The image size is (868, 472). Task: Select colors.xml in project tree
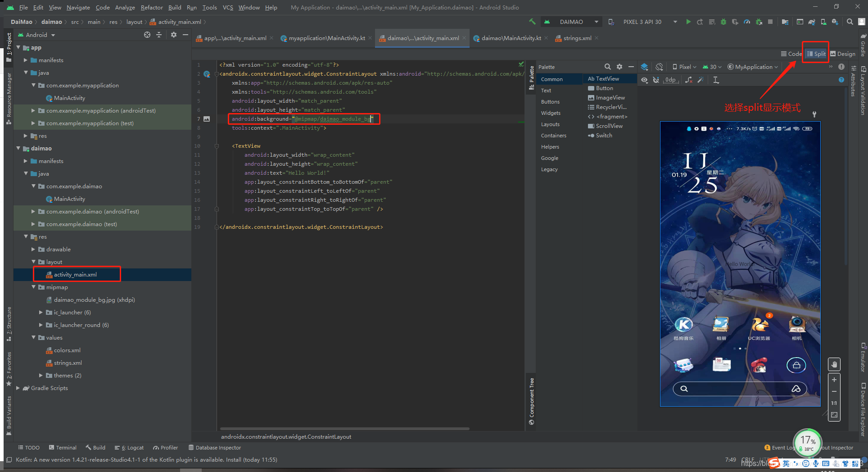tap(67, 350)
